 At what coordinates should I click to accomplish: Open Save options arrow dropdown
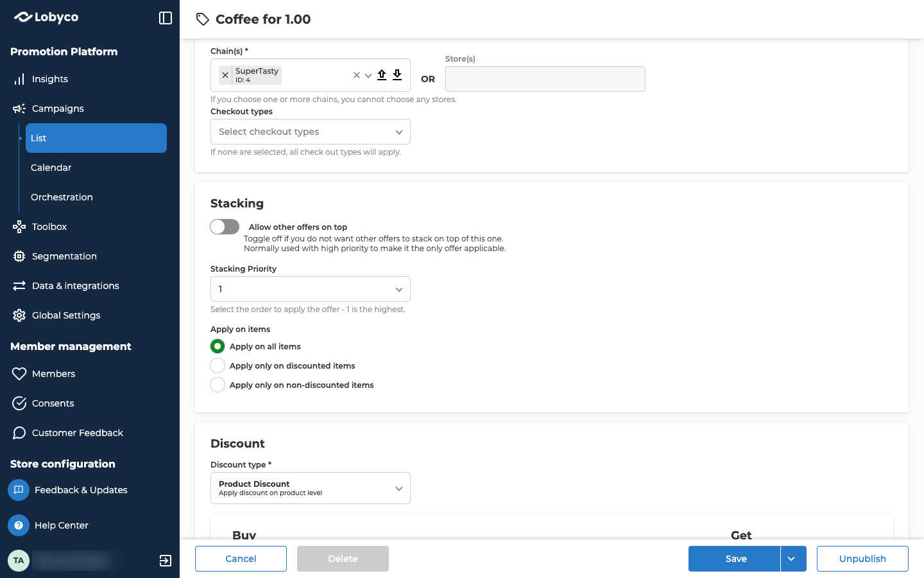point(793,559)
